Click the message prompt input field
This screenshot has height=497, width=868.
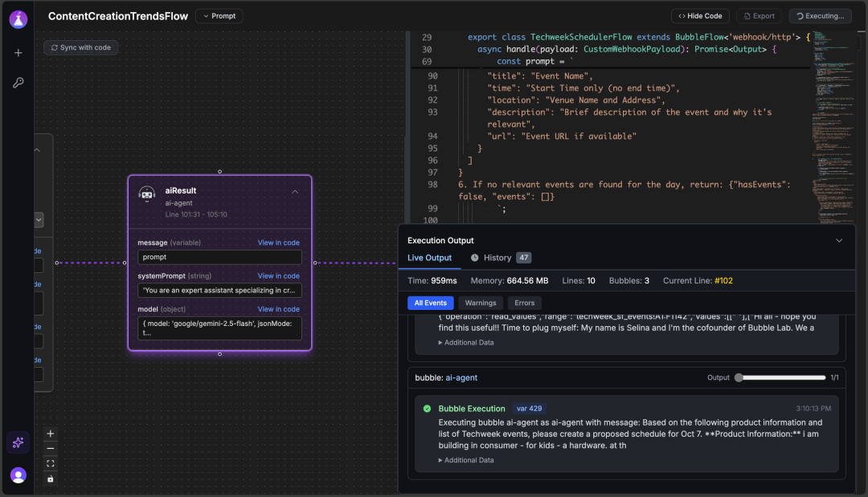(x=219, y=257)
